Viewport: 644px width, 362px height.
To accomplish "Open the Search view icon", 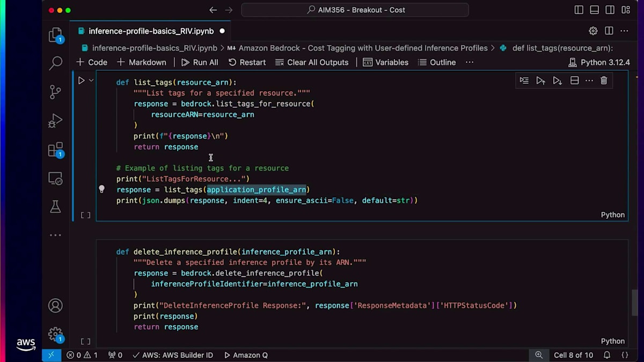I will point(55,63).
